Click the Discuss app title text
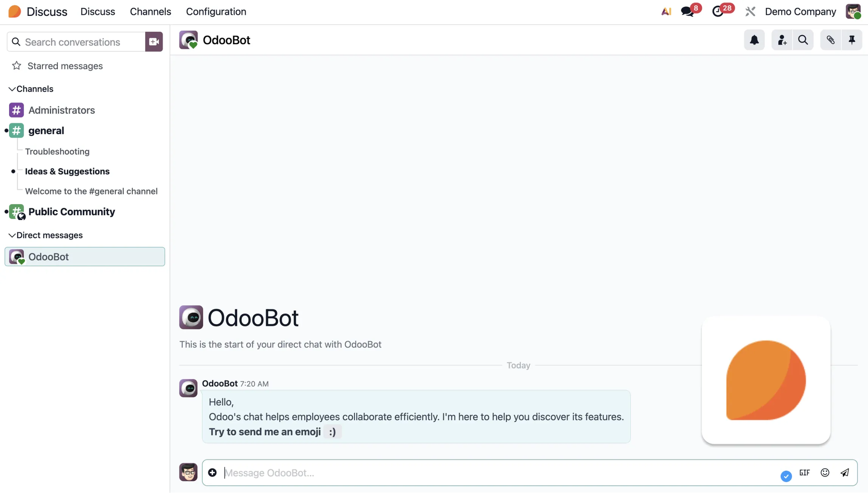 click(47, 12)
